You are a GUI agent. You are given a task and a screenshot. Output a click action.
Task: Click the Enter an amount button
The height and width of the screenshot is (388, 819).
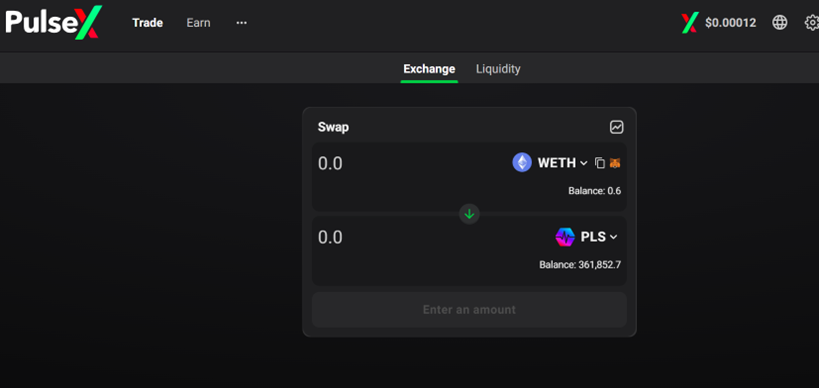pos(469,310)
